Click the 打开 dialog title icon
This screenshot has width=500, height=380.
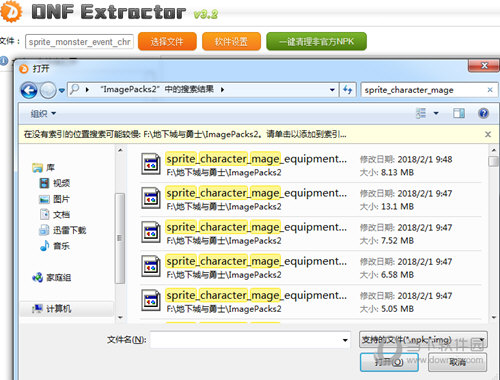[x=24, y=69]
